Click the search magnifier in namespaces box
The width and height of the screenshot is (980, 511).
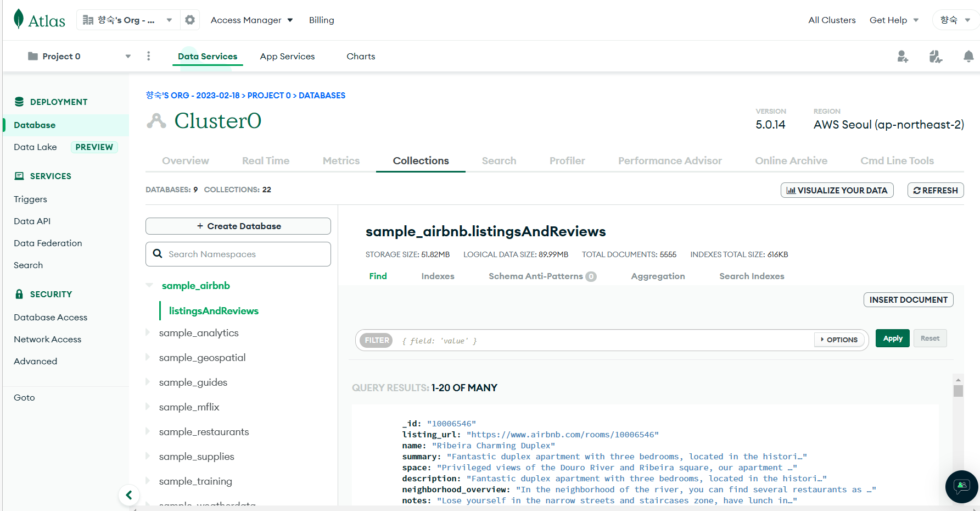pyautogui.click(x=158, y=253)
